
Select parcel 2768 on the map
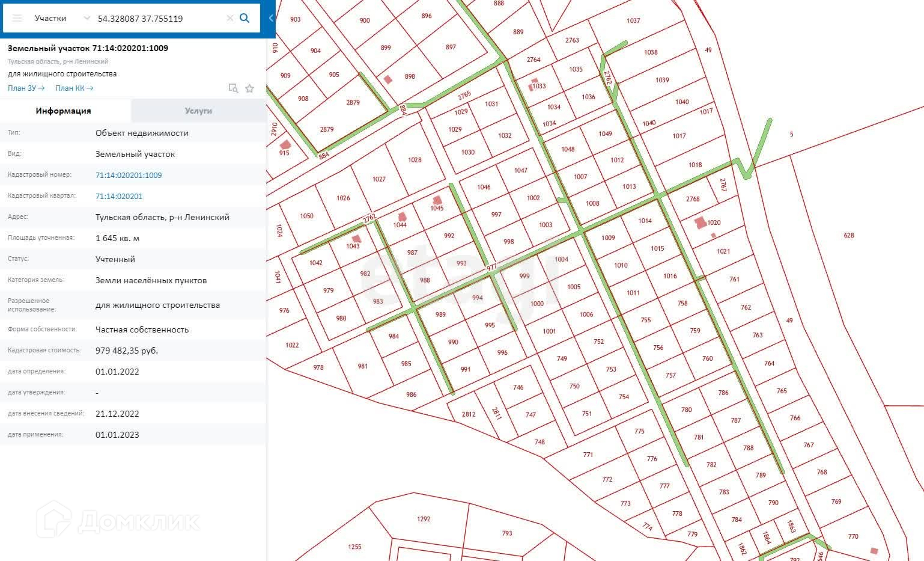point(693,198)
